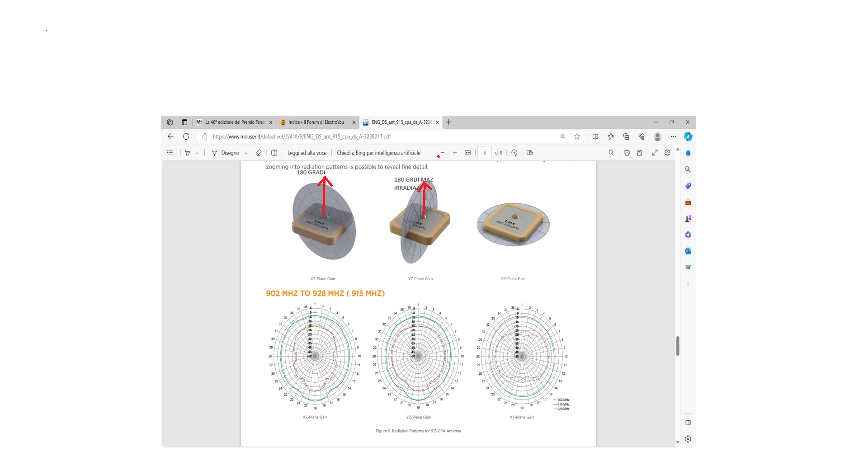Toggle the page view layout icon
The height and width of the screenshot is (461, 868).
click(530, 153)
